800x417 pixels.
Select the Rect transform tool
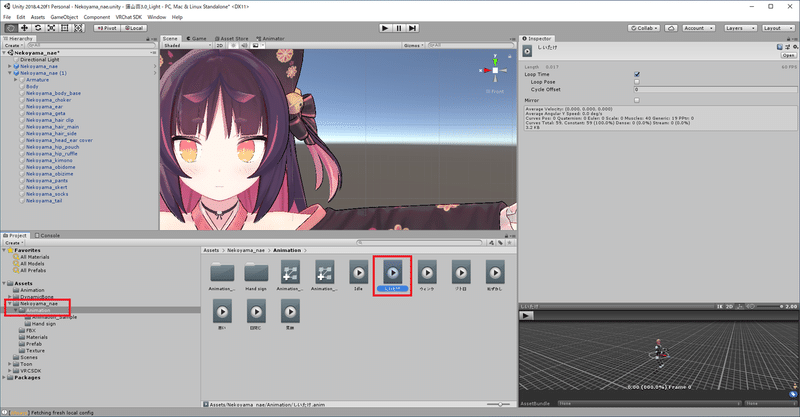[x=65, y=28]
